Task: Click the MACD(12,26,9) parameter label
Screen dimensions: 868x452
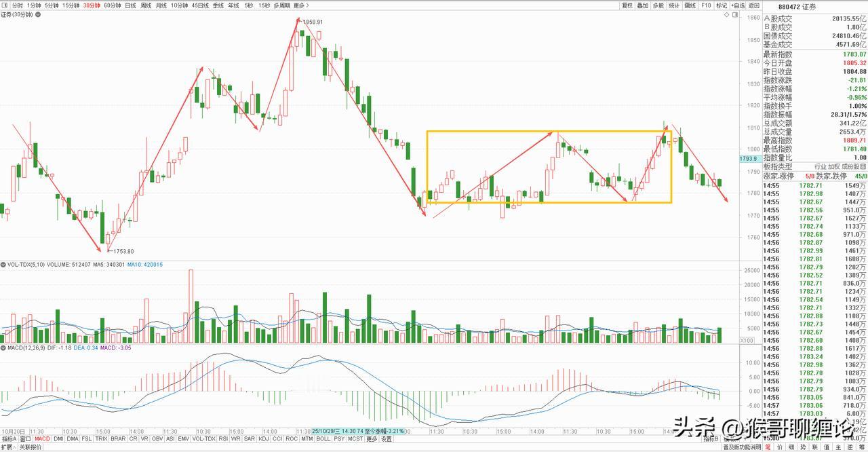Action: coord(27,347)
